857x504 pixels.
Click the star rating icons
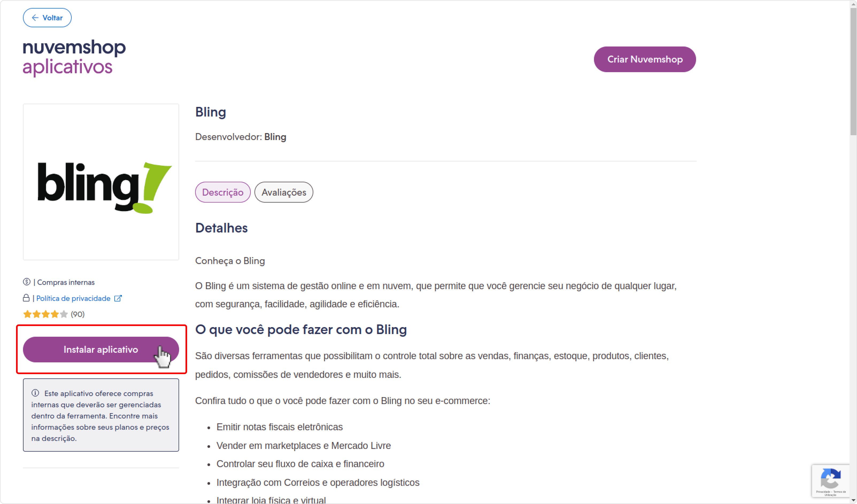click(x=45, y=314)
